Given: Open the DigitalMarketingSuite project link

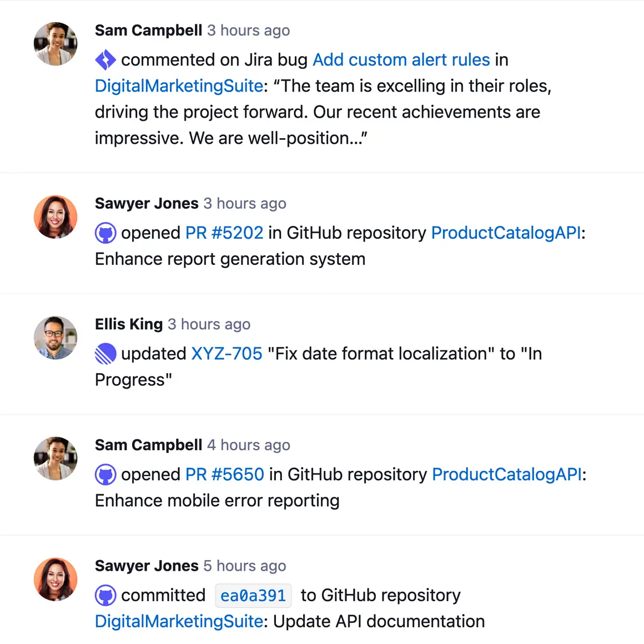Looking at the screenshot, I should 178,86.
